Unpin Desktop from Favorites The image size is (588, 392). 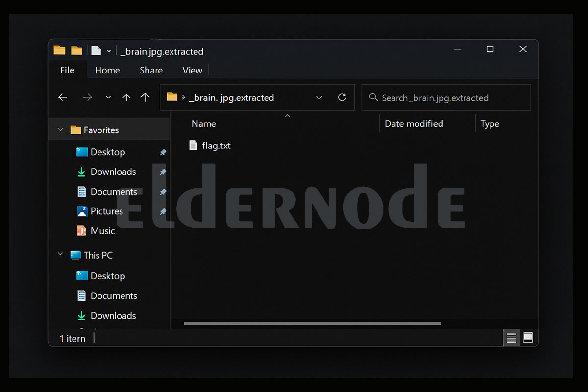click(162, 152)
